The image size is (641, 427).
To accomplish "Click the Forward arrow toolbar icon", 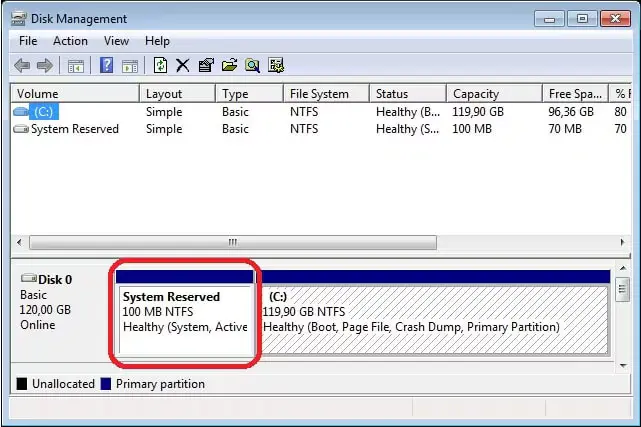I will tap(45, 65).
